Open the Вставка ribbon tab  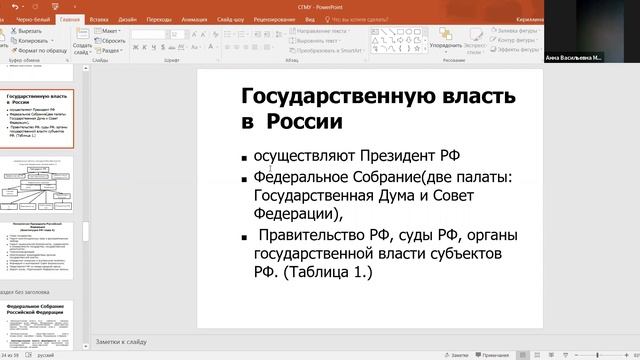(99, 19)
